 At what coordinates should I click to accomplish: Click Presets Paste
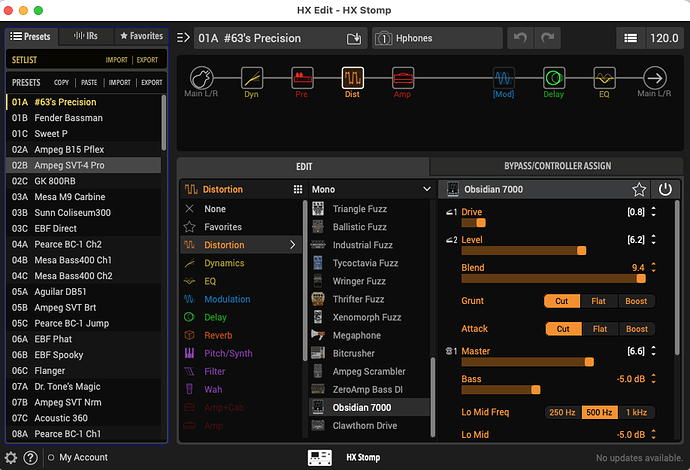point(89,82)
